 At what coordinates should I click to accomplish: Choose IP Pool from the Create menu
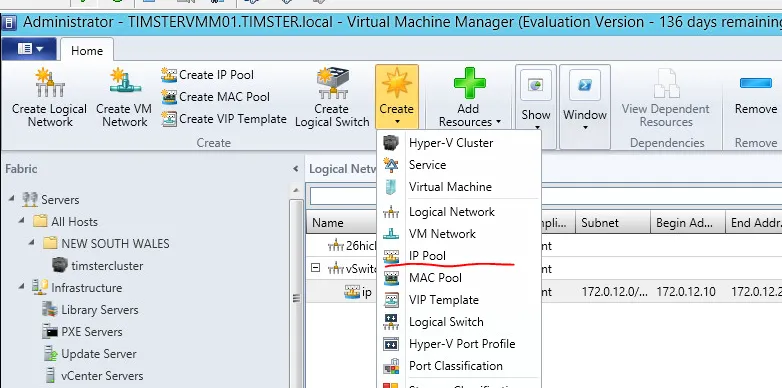click(459, 255)
